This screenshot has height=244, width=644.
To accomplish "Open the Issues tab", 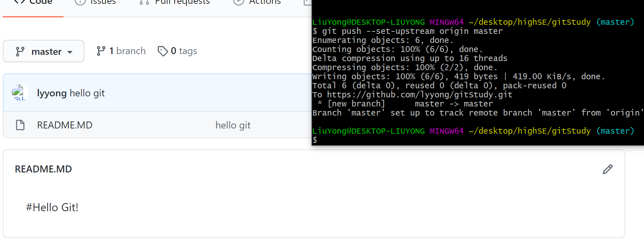I will [95, 3].
